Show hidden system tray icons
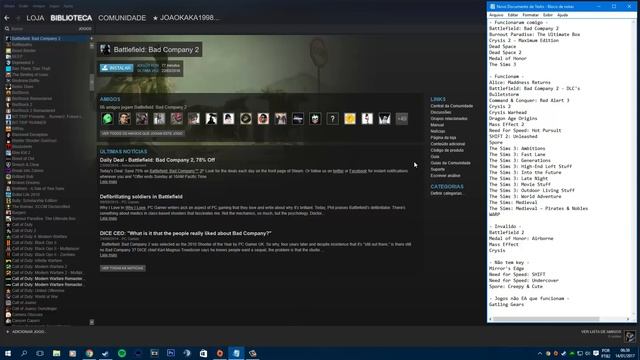640x360 pixels. click(x=540, y=353)
